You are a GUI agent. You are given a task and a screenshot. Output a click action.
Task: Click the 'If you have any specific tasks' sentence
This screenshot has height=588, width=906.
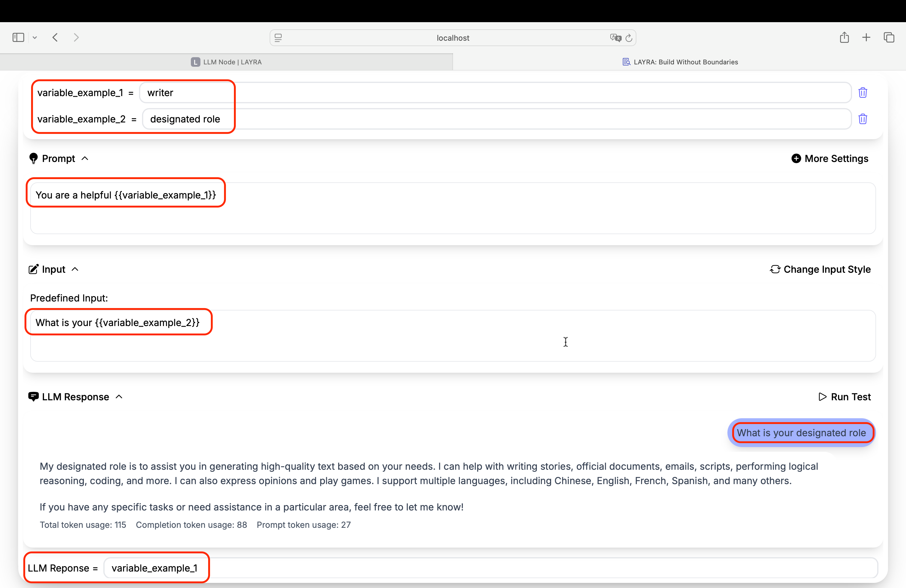click(252, 507)
